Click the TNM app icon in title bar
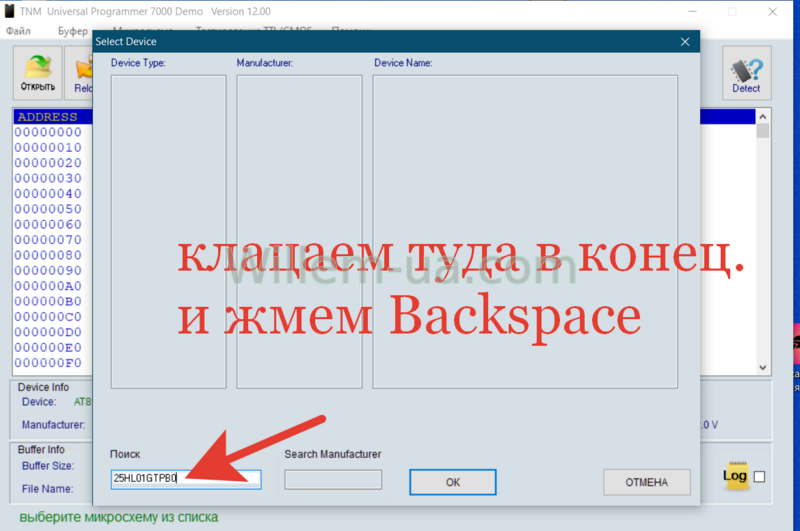 [x=11, y=11]
